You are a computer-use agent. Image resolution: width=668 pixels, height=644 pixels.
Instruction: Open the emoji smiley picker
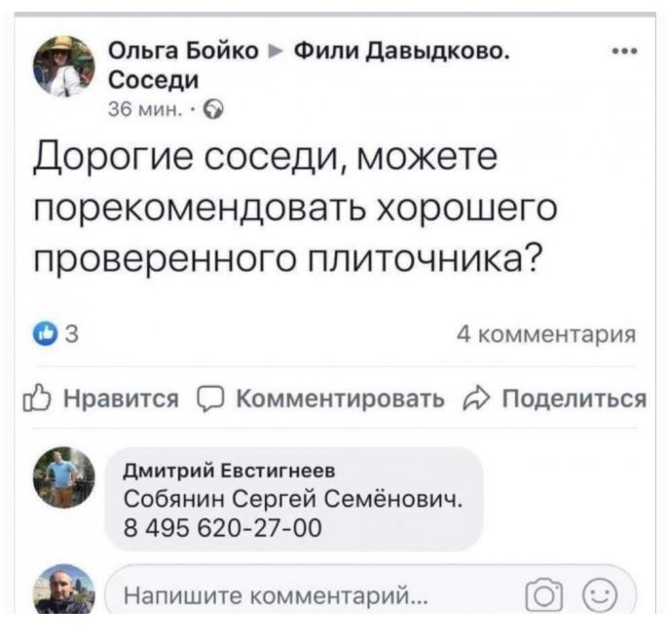(600, 595)
